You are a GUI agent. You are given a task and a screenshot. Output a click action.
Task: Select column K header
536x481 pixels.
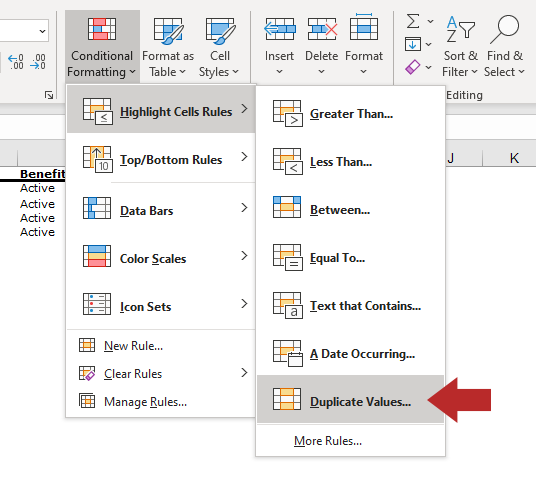(x=514, y=158)
